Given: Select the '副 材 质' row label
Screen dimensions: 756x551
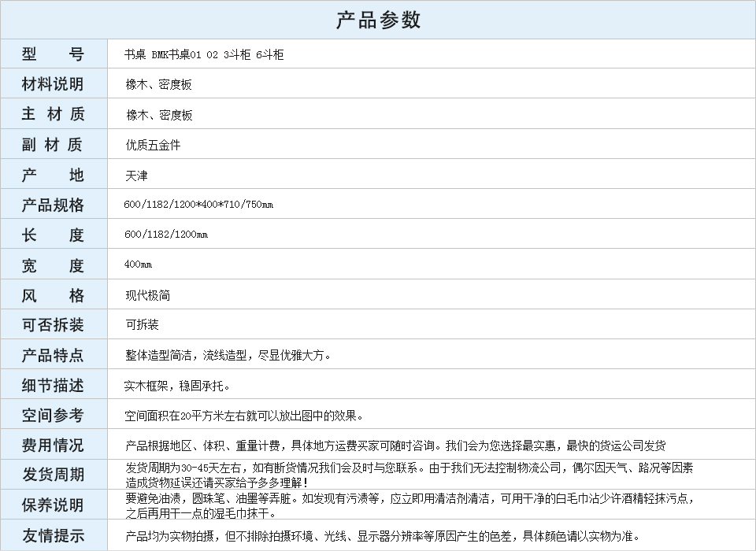Looking at the screenshot, I should (x=53, y=144).
